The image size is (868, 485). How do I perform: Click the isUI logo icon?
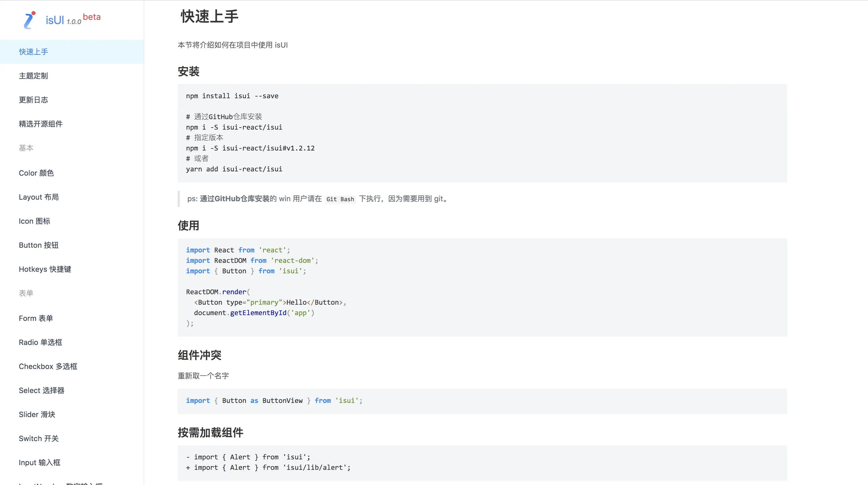click(x=30, y=20)
